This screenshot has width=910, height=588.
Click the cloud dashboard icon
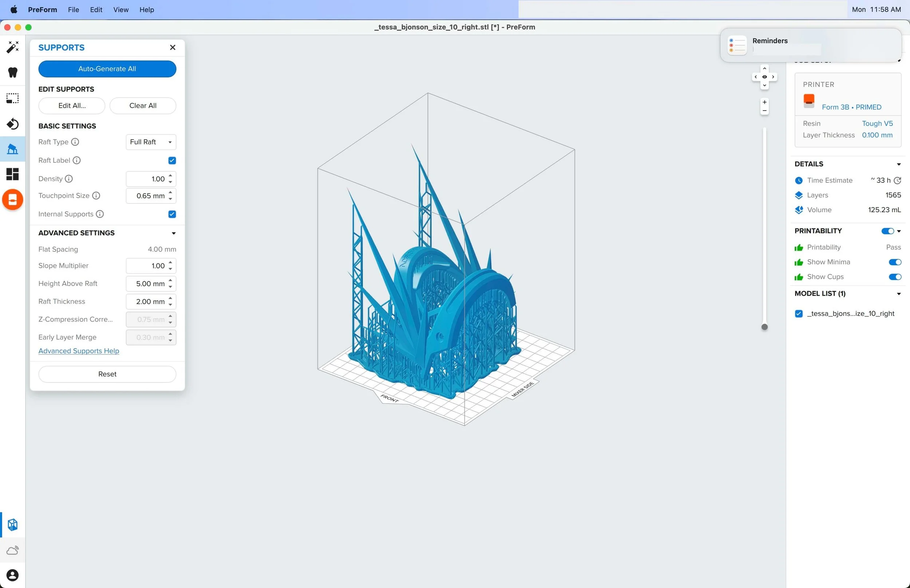[x=13, y=550]
